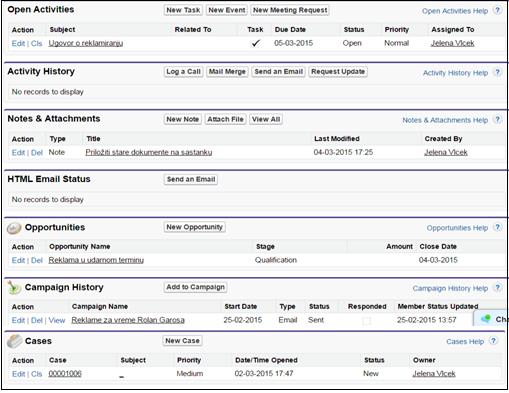
Task: Open the Reklama u udarnom terminu opportunity
Action: pyautogui.click(x=96, y=260)
